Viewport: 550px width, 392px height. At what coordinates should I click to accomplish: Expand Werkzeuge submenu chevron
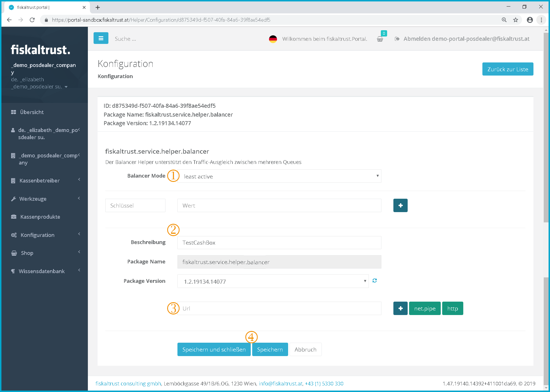click(x=79, y=198)
